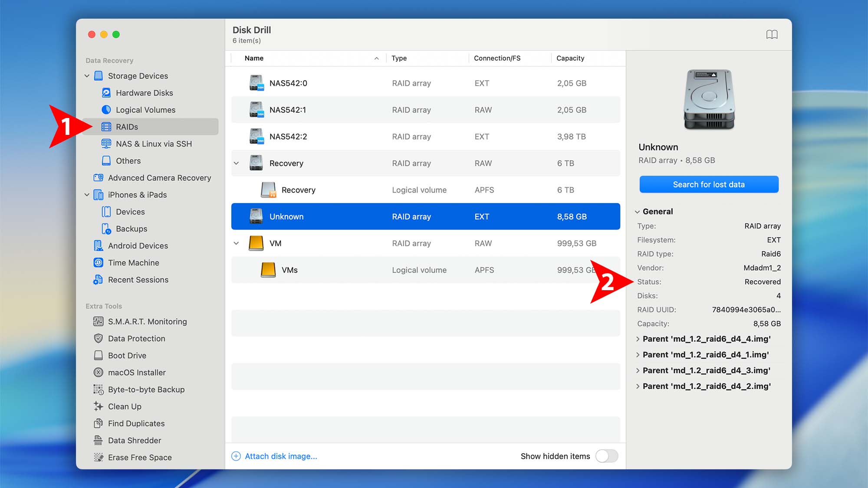Image resolution: width=868 pixels, height=488 pixels.
Task: Click Attach disk image link
Action: coord(281,456)
